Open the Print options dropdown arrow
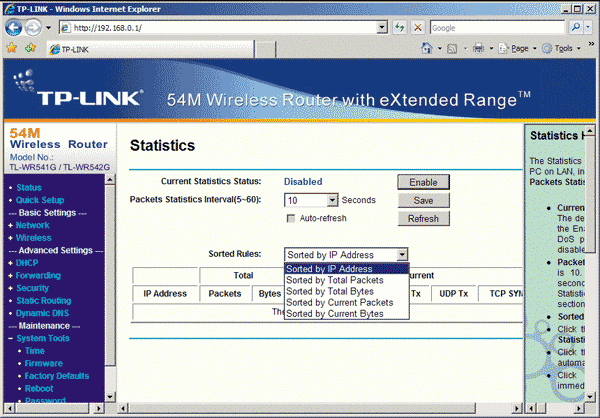The image size is (600, 418). (491, 49)
